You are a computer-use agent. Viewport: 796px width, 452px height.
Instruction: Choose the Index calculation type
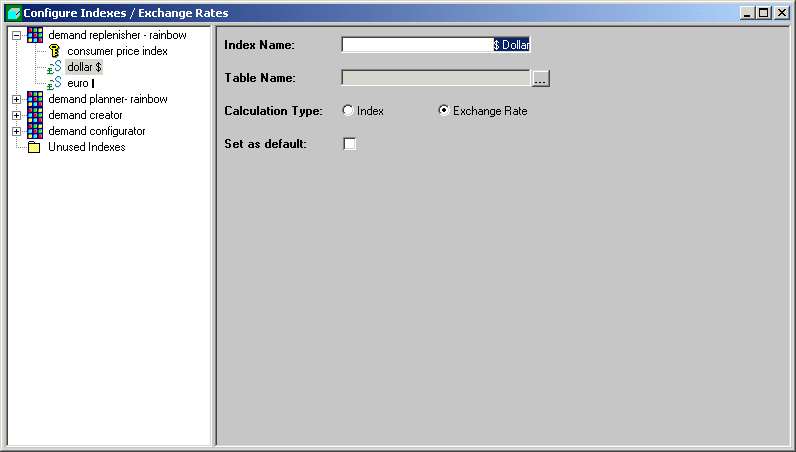(348, 110)
